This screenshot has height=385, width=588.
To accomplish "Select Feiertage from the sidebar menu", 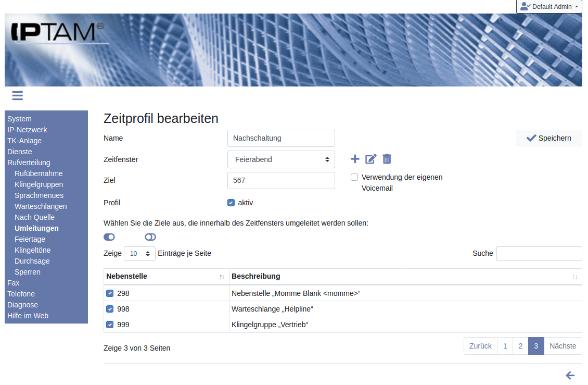I will click(x=30, y=239).
